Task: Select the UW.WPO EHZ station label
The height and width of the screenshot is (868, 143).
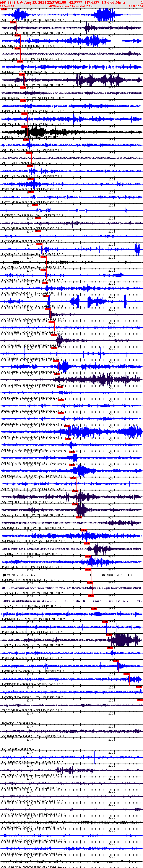Action: 33,281
